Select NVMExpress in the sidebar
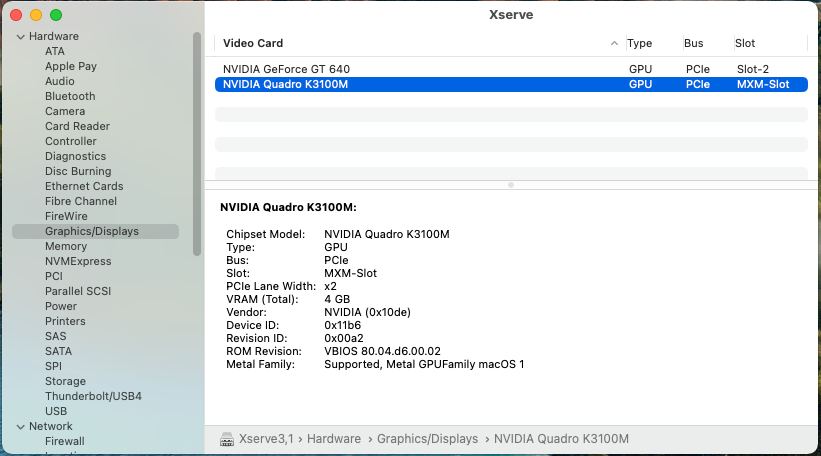Screen dimensions: 821x456 (x=78, y=261)
